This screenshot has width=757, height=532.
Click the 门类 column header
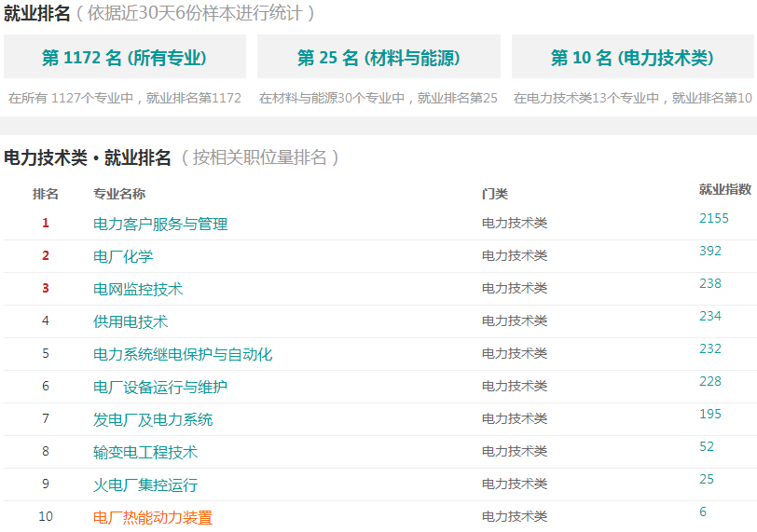495,194
